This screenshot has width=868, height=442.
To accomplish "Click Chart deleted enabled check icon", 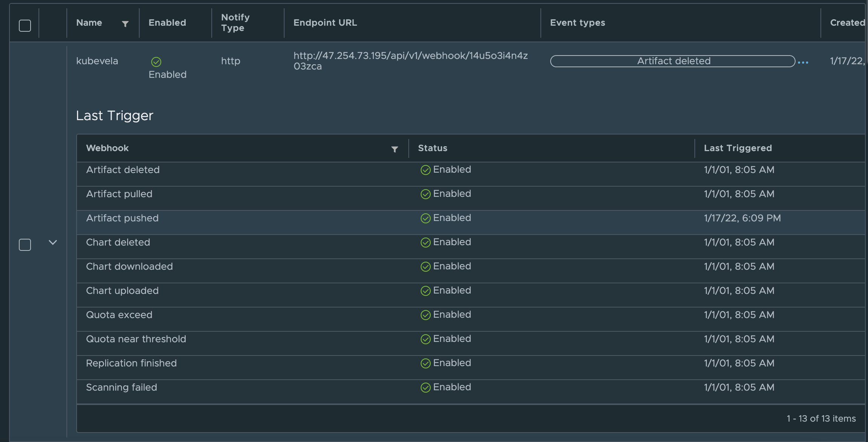I will point(425,243).
